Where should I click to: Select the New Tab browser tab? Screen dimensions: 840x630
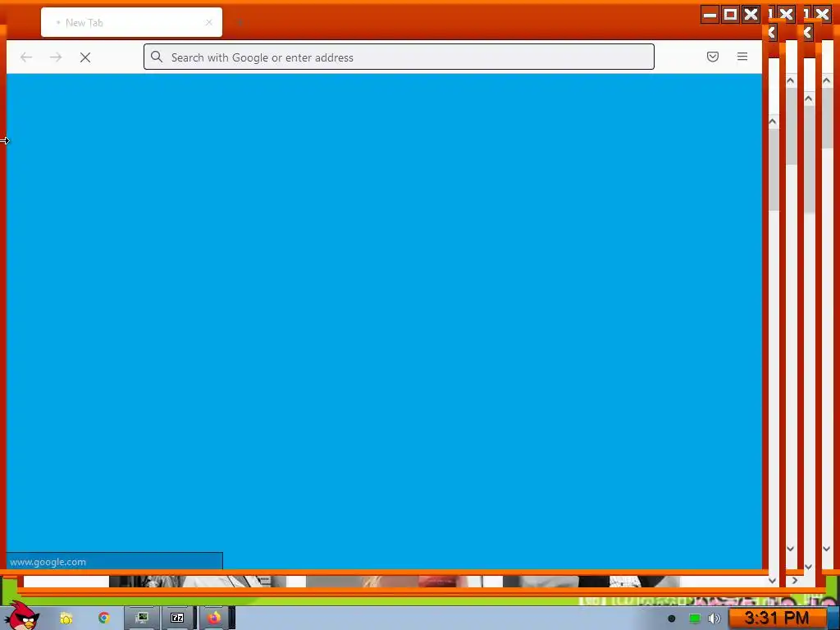click(131, 22)
